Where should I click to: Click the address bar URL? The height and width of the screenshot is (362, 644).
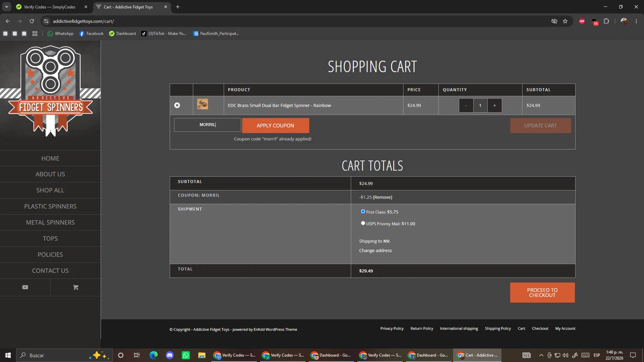click(x=83, y=21)
